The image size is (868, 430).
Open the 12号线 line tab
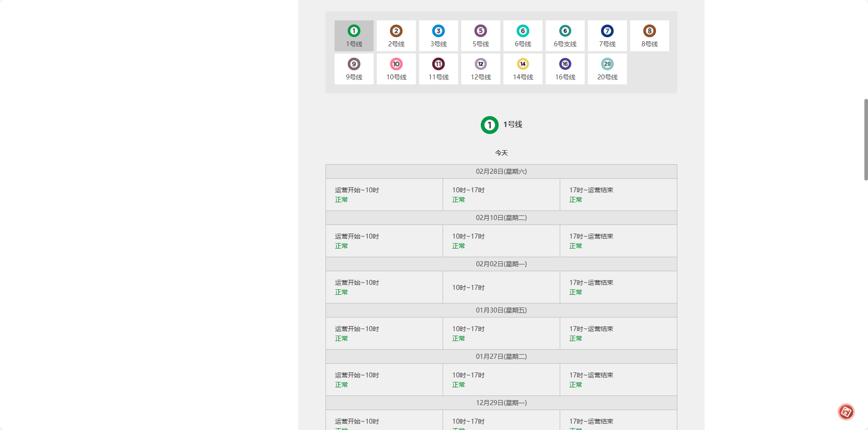480,69
